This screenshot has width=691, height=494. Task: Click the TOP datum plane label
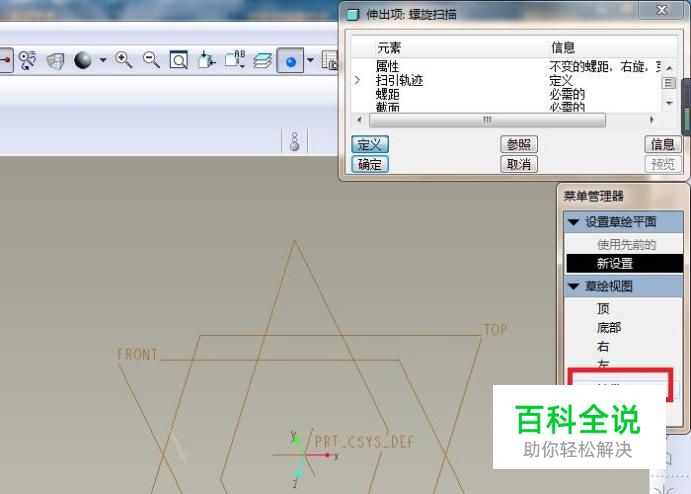tap(495, 329)
